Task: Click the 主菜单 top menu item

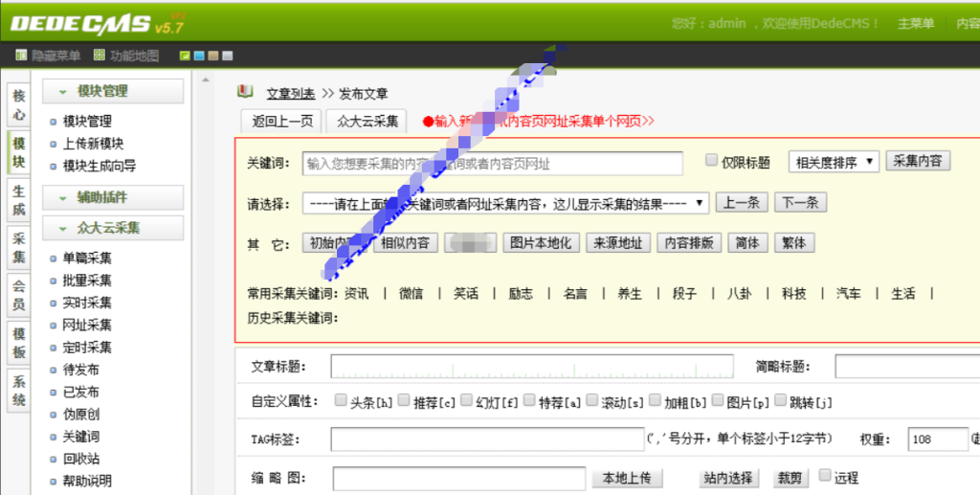Action: tap(916, 24)
